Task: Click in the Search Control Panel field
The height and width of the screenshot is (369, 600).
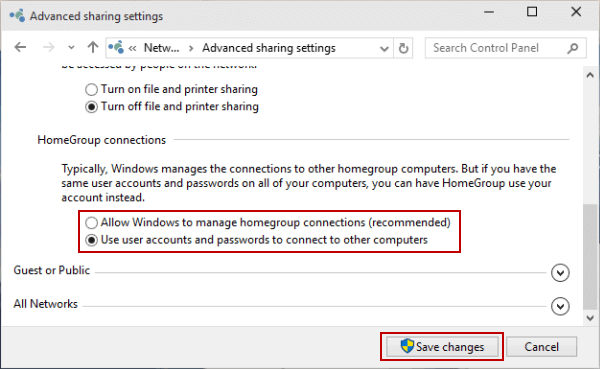Action: coord(497,48)
